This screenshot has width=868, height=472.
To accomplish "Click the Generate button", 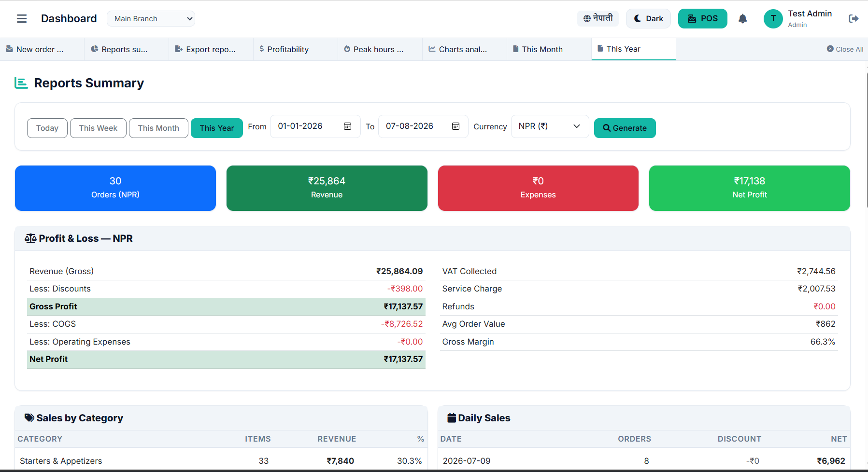I will click(625, 128).
